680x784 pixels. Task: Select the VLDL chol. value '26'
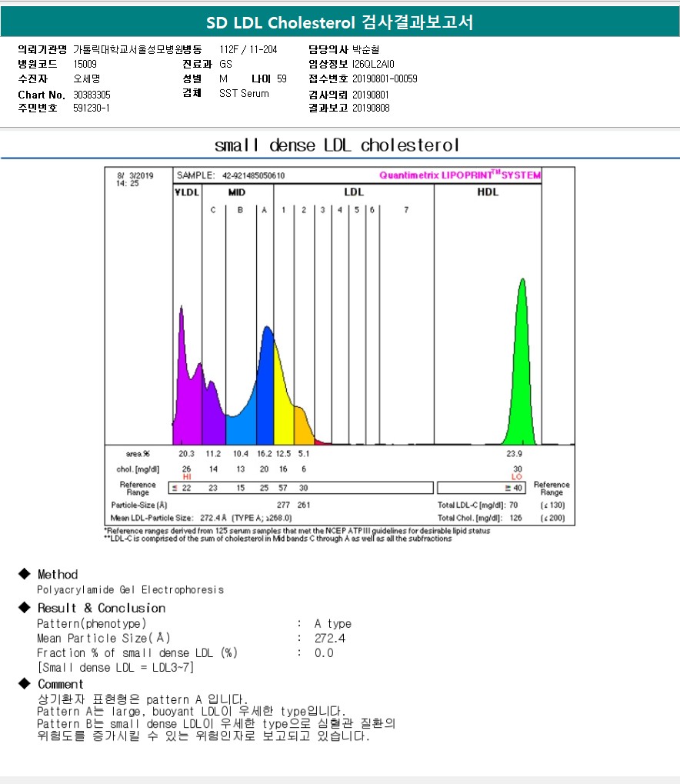pyautogui.click(x=186, y=469)
